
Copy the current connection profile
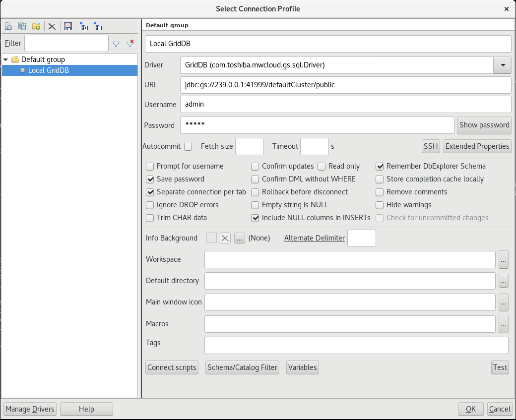coord(22,26)
